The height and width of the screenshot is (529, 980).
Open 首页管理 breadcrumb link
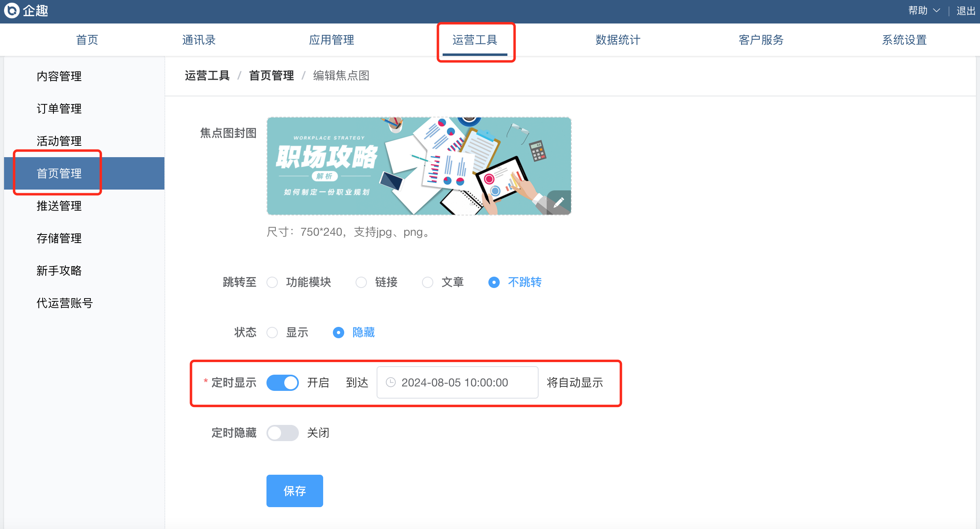tap(271, 76)
